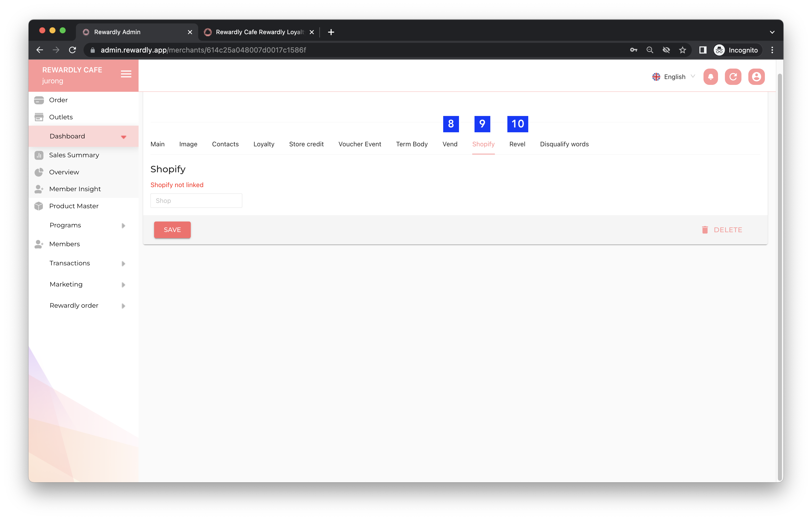The height and width of the screenshot is (520, 812).
Task: Click the Shopify not linked status text
Action: coord(177,185)
